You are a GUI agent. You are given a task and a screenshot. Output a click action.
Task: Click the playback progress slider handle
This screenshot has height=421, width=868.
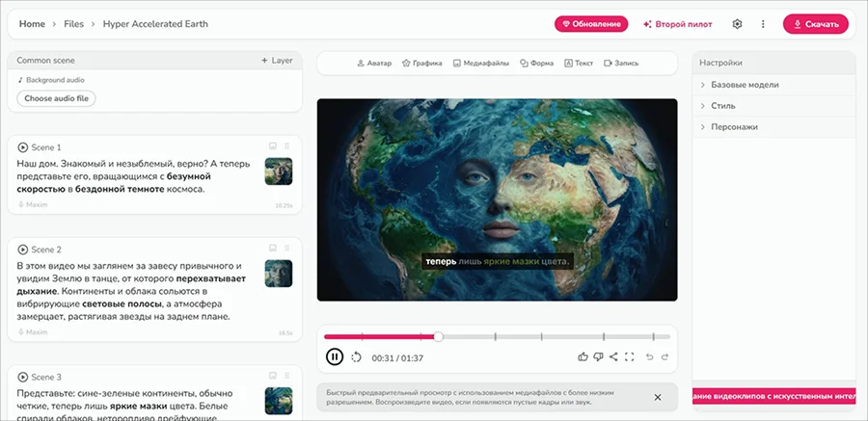tap(439, 336)
